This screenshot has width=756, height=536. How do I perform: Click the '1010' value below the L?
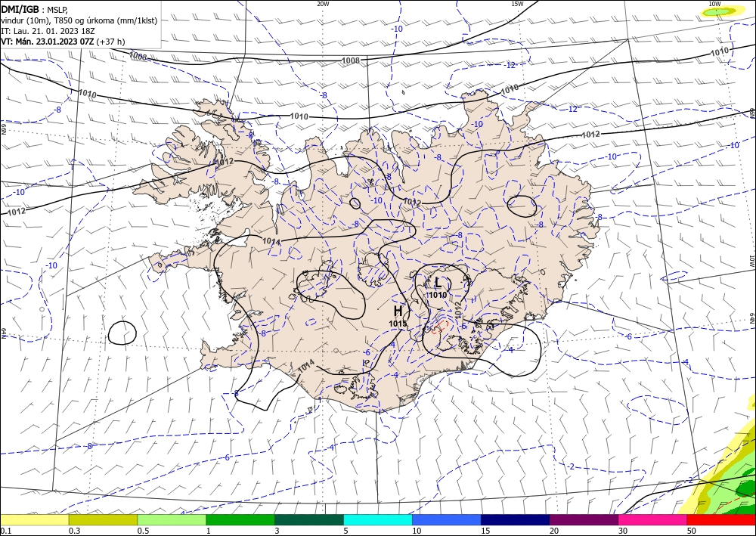[x=437, y=295]
